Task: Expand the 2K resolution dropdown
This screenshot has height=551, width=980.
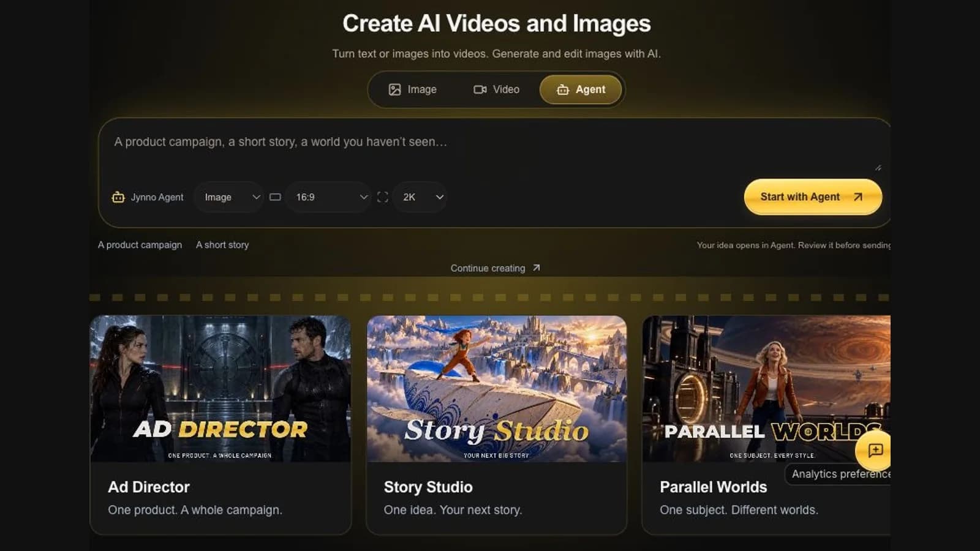Action: (420, 197)
